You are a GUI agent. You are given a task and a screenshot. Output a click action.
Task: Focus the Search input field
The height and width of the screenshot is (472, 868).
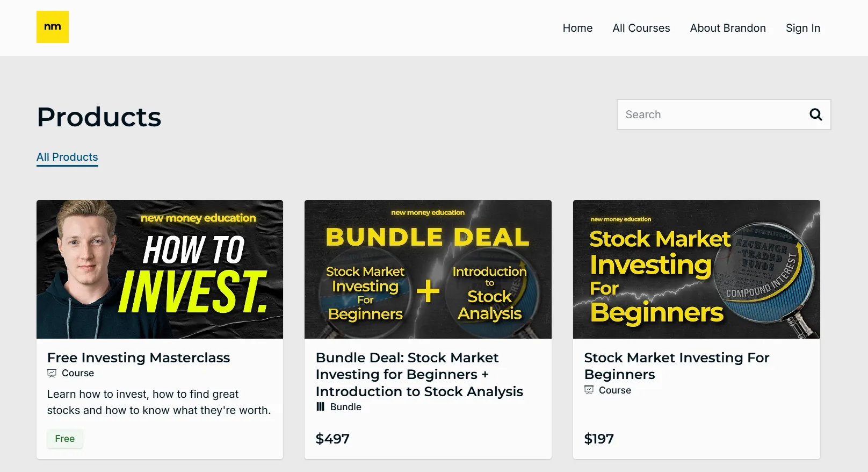(709, 115)
